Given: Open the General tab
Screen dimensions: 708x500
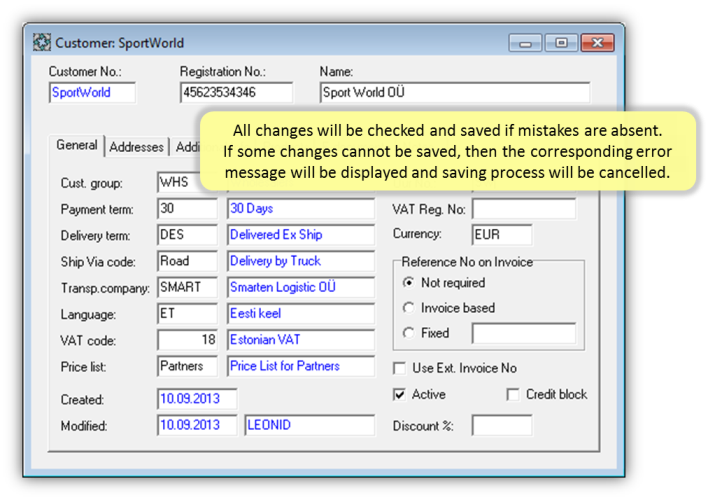Looking at the screenshot, I should [77, 145].
